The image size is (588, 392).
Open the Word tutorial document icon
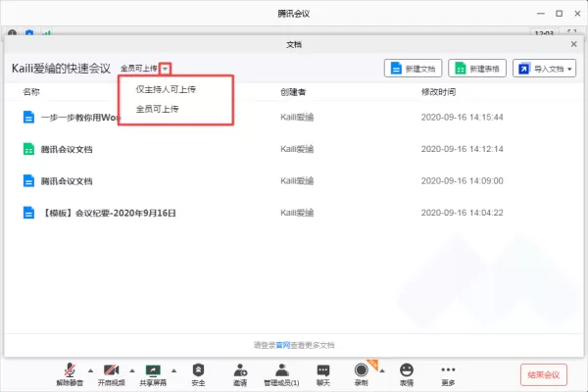coord(28,117)
